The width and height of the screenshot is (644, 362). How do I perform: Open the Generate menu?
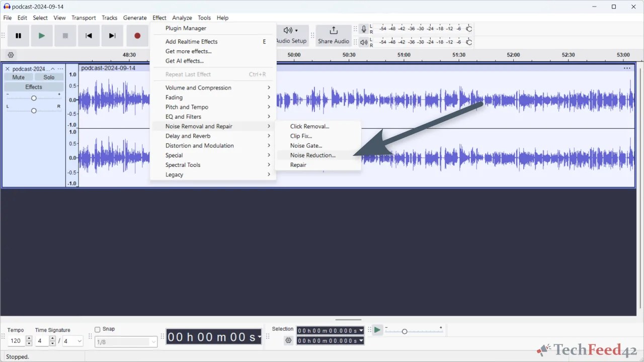coord(135,18)
